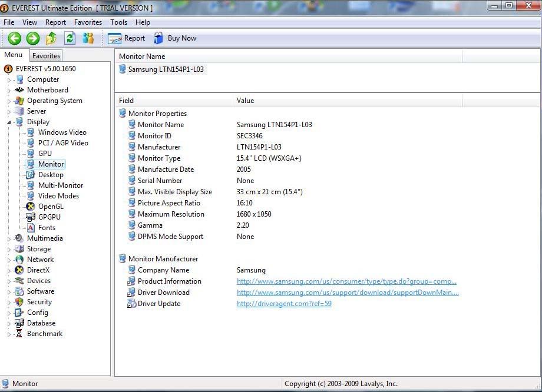Click the Fonts icon in the tree

[x=31, y=228]
